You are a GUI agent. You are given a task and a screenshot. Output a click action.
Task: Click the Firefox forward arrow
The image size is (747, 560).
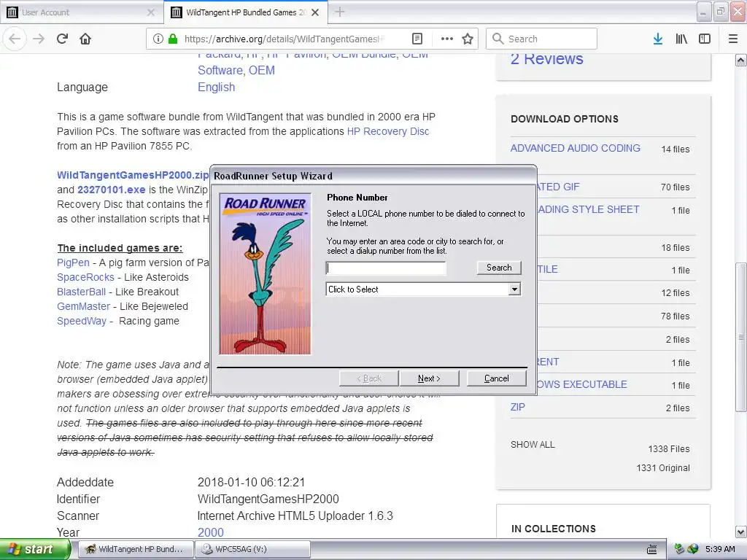[x=39, y=39]
